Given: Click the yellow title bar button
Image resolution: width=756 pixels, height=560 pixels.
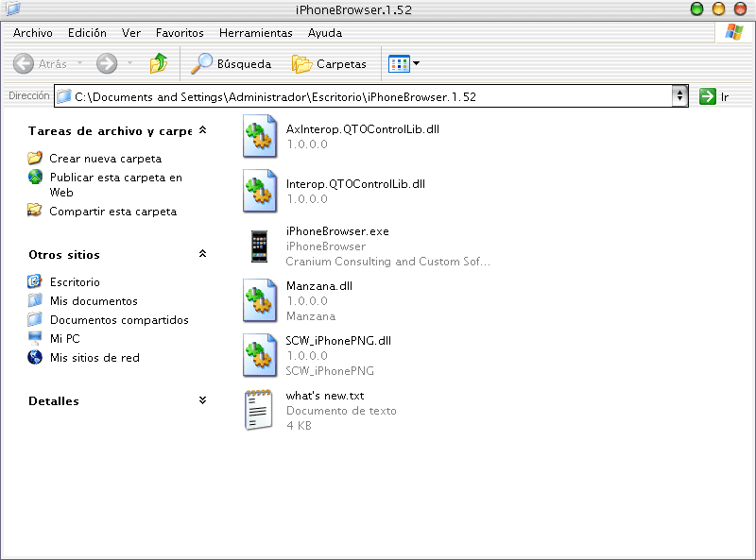Looking at the screenshot, I should (718, 8).
